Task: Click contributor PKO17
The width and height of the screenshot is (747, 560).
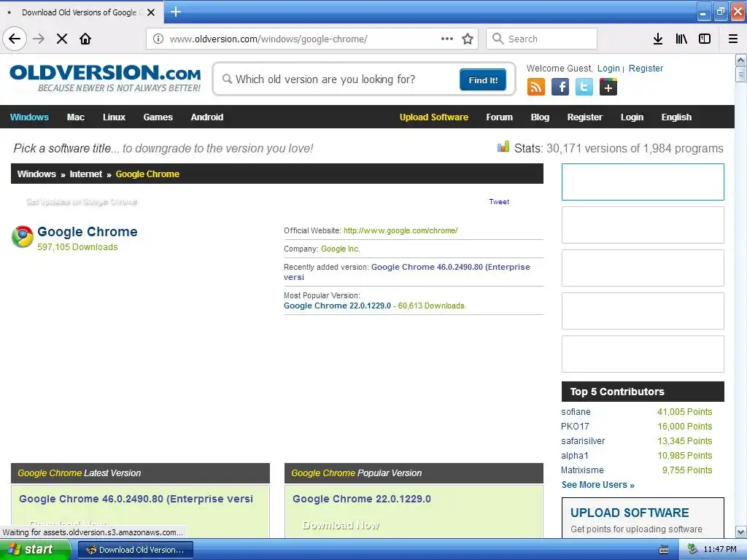Action: tap(575, 426)
